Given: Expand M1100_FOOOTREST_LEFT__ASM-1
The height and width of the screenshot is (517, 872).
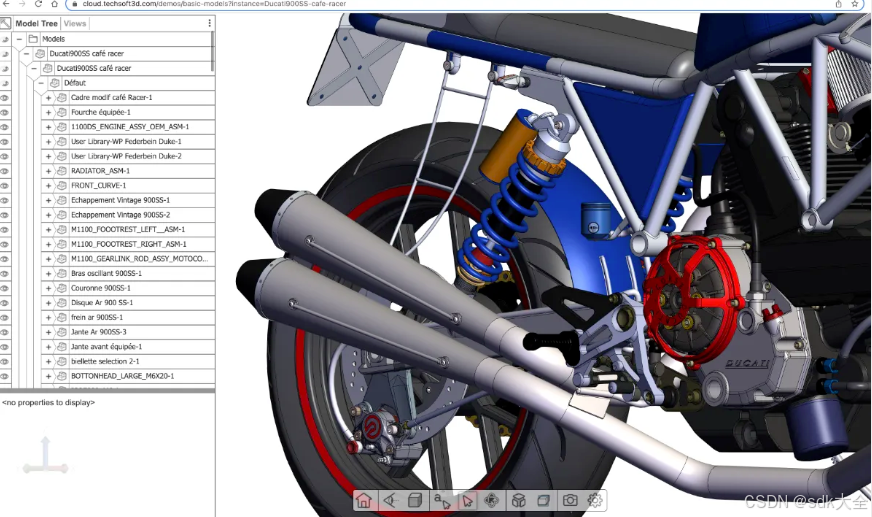Looking at the screenshot, I should (x=48, y=230).
